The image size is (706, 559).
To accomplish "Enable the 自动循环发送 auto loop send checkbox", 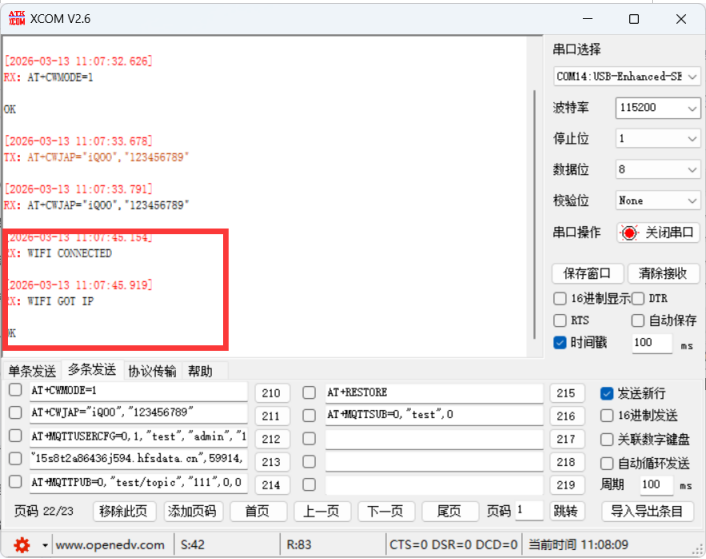I will click(607, 463).
